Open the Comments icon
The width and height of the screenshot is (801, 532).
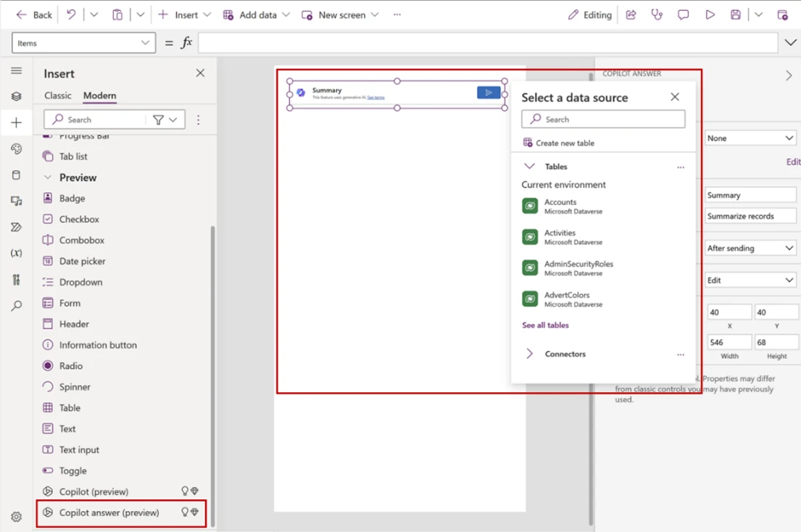point(683,14)
